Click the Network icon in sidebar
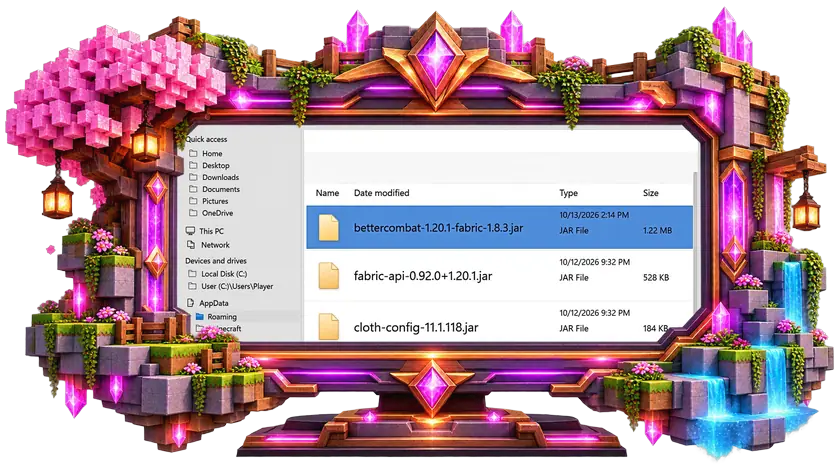 tap(191, 245)
